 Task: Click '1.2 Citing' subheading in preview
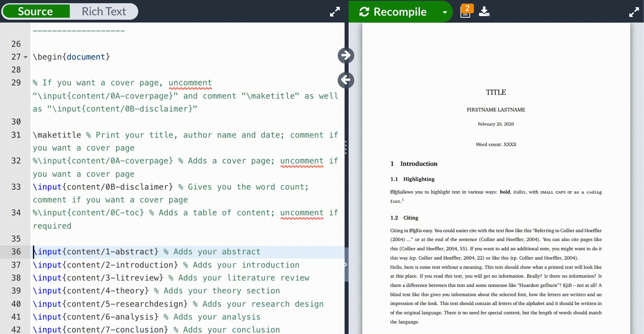coord(404,218)
